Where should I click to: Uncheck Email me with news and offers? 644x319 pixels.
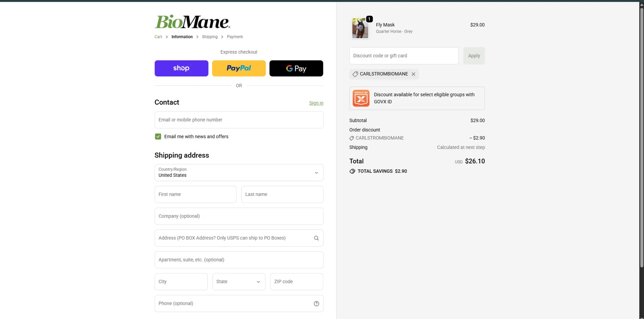pyautogui.click(x=158, y=137)
